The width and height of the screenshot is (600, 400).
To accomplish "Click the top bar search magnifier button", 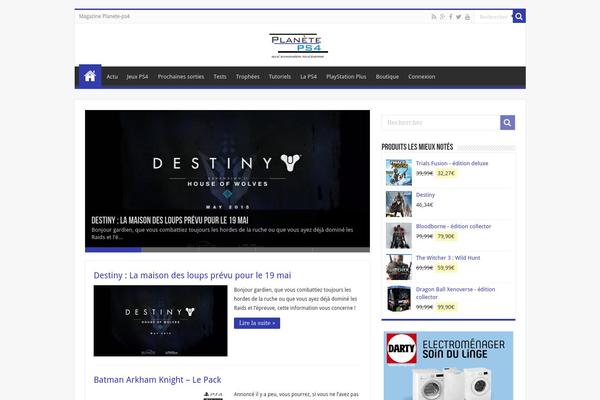I will 519,16.
